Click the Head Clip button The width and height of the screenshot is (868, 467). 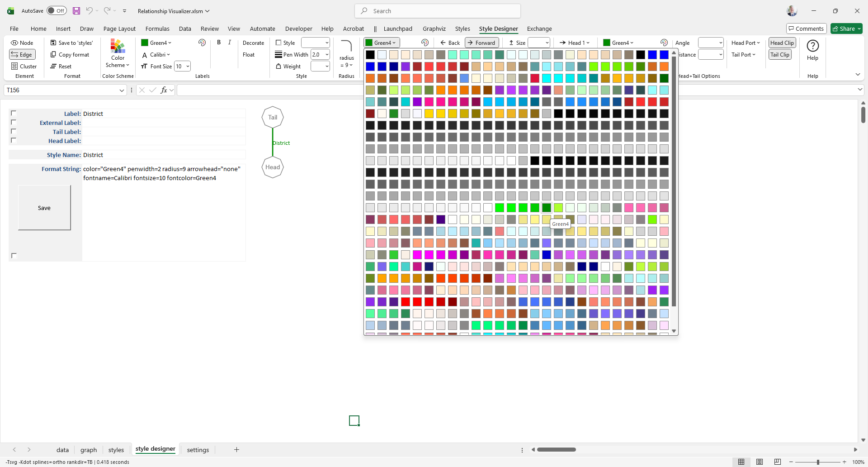point(782,43)
